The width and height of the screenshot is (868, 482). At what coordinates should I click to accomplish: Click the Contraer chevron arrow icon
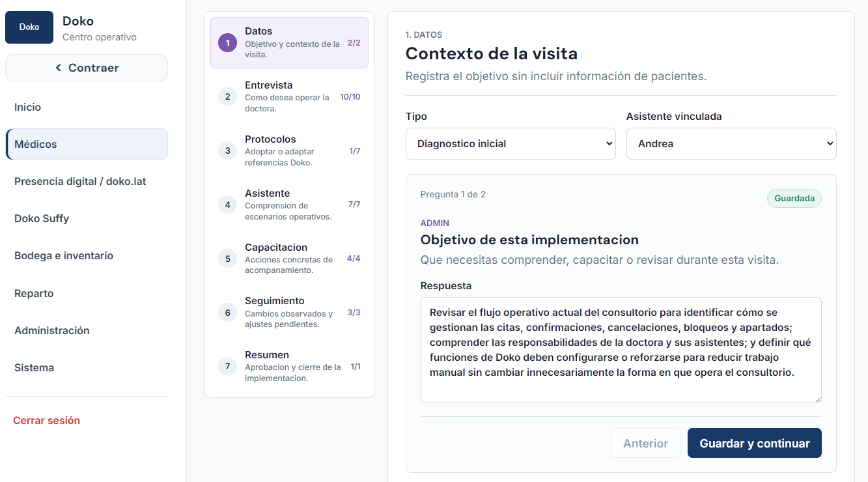point(59,68)
